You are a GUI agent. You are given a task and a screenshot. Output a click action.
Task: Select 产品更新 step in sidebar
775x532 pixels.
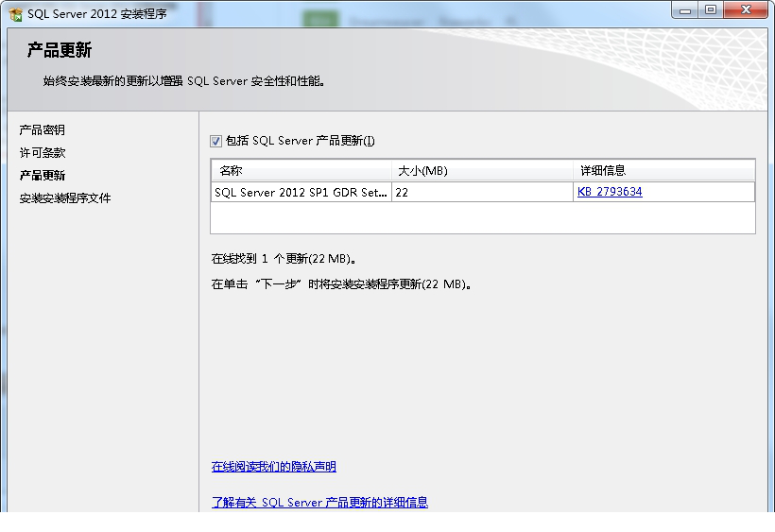pos(42,176)
